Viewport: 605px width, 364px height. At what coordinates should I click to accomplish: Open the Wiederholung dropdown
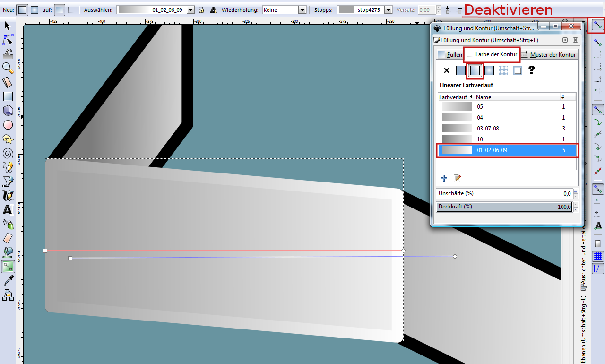pyautogui.click(x=302, y=10)
